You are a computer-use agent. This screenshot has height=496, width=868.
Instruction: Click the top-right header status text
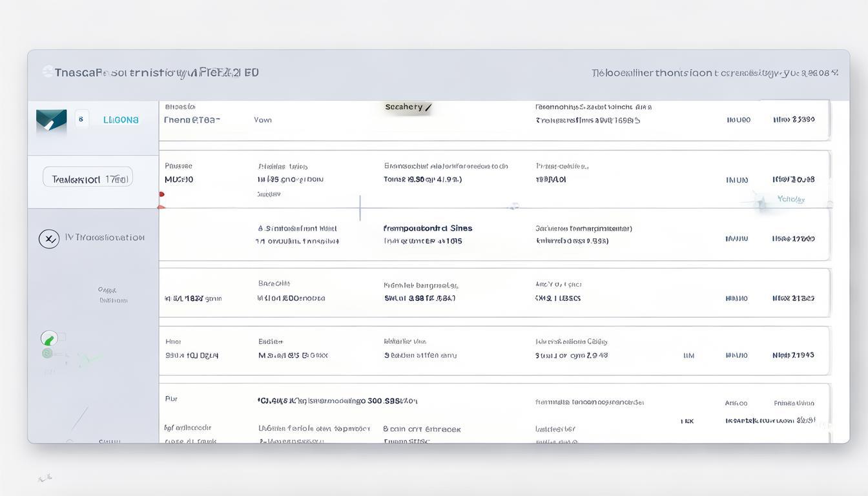tap(714, 73)
